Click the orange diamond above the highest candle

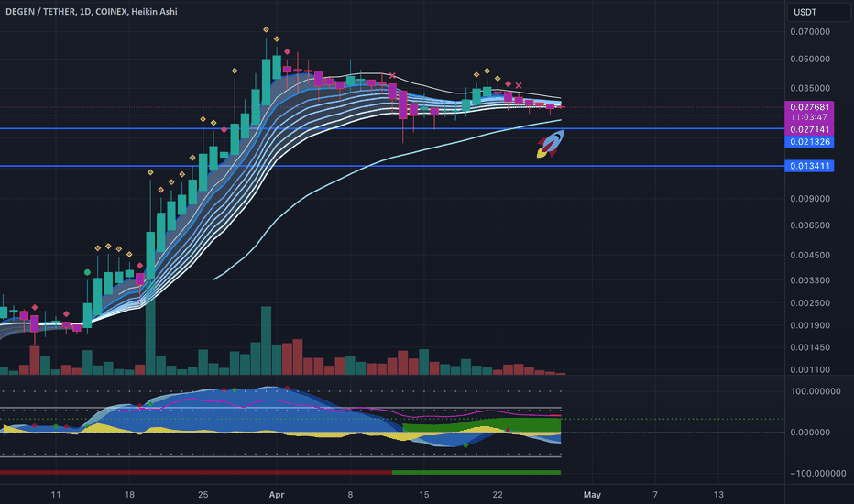266,29
